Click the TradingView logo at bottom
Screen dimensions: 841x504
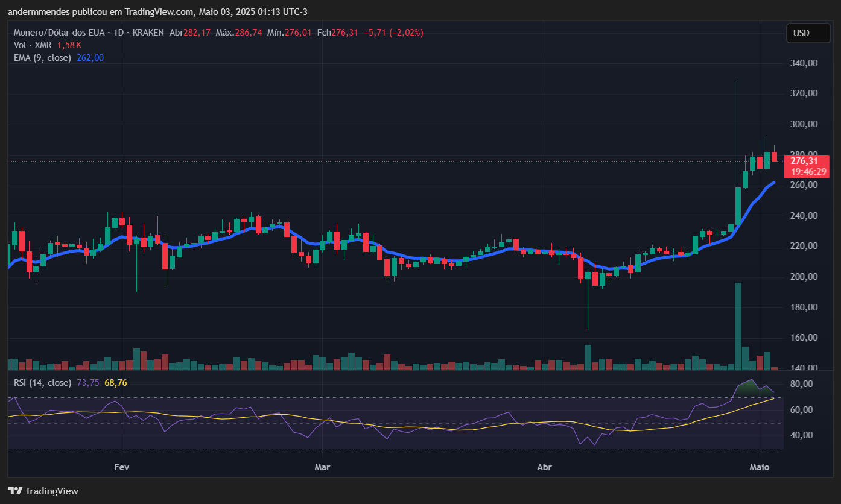pos(43,491)
